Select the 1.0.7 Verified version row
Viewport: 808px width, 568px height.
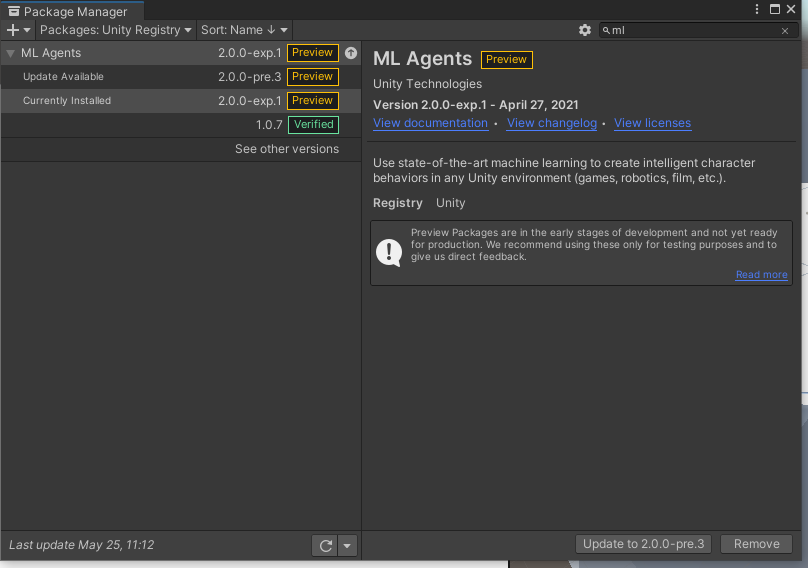(x=180, y=125)
